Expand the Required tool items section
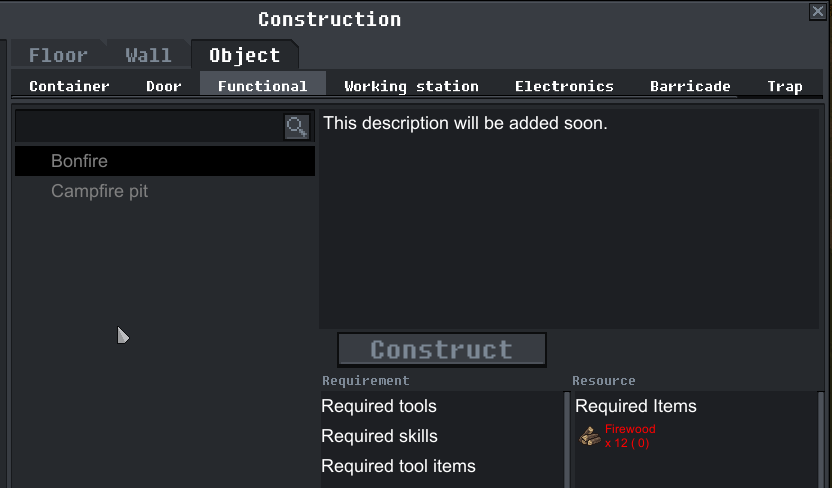 398,466
